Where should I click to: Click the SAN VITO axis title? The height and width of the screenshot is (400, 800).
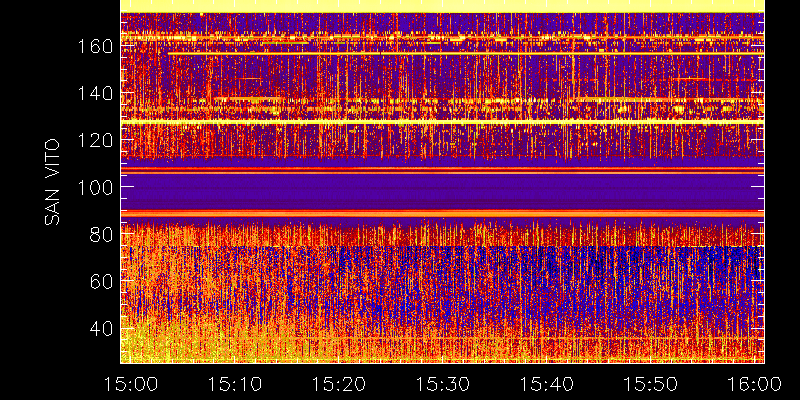tap(52, 183)
